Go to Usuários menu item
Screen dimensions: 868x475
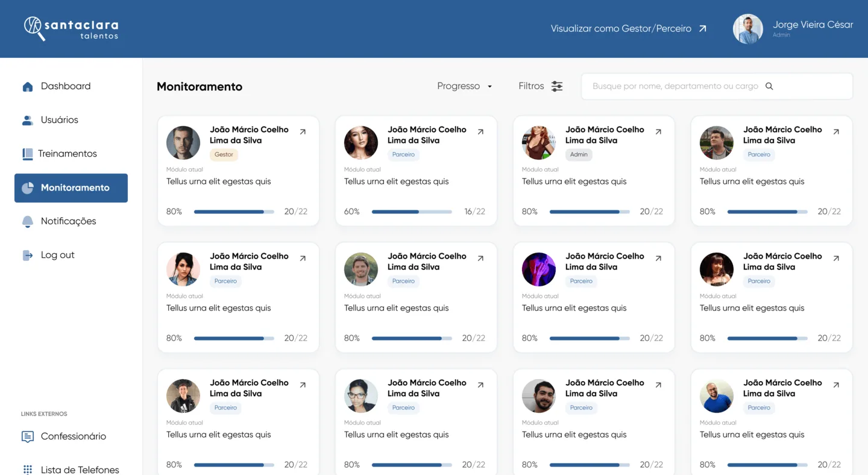point(59,120)
